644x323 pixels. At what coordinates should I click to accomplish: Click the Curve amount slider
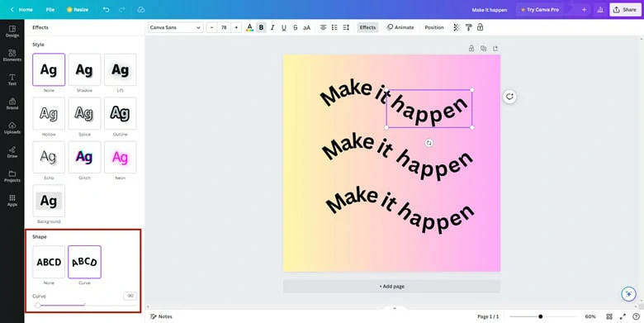coord(86,306)
